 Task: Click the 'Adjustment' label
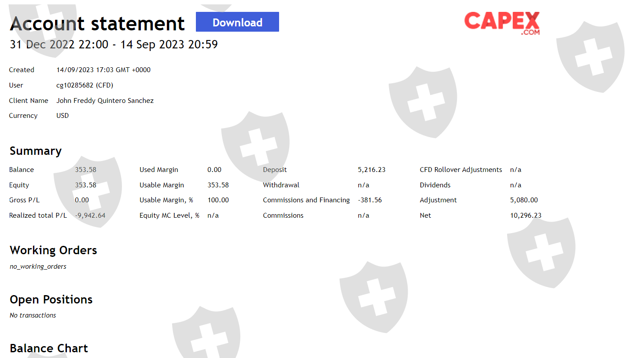[438, 200]
